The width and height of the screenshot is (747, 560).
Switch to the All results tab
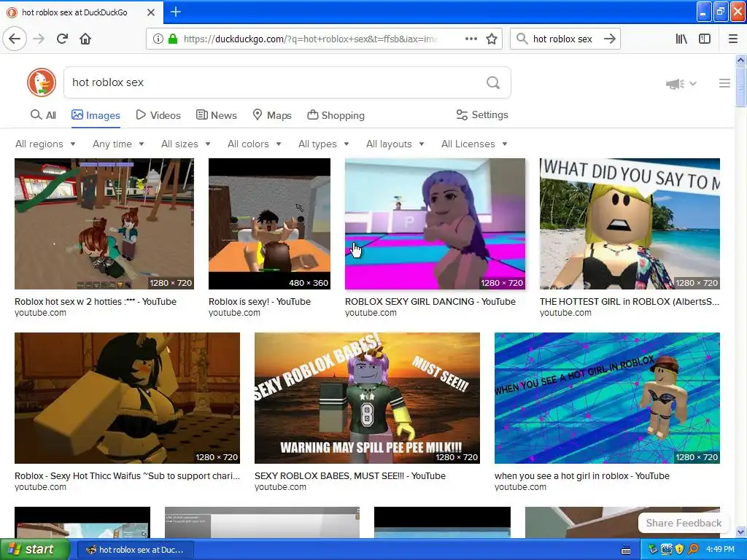pyautogui.click(x=43, y=115)
